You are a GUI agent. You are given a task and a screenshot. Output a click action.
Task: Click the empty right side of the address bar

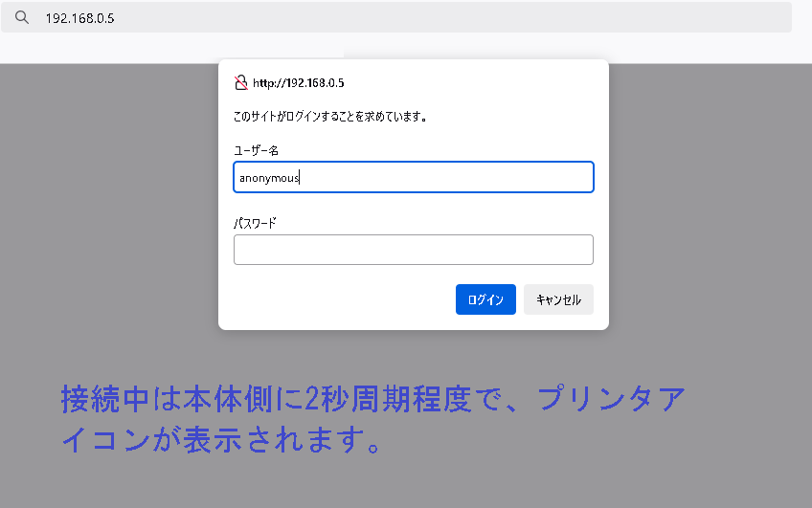pos(479,17)
